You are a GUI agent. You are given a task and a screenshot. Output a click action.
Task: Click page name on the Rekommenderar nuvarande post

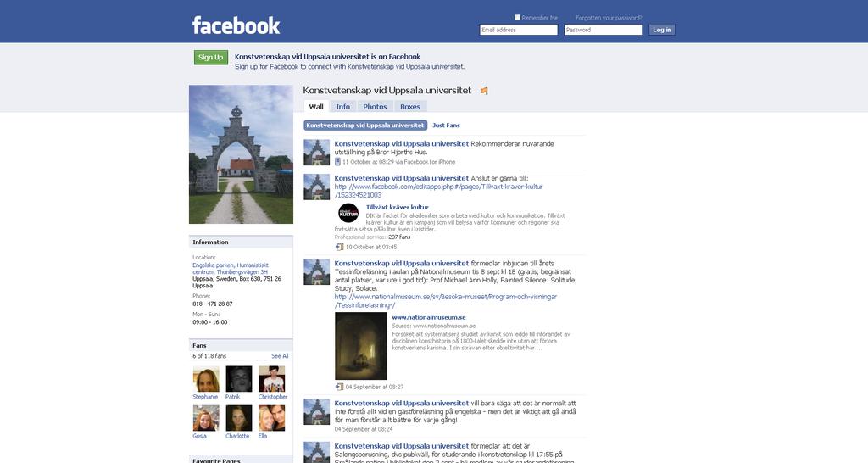[x=401, y=143]
